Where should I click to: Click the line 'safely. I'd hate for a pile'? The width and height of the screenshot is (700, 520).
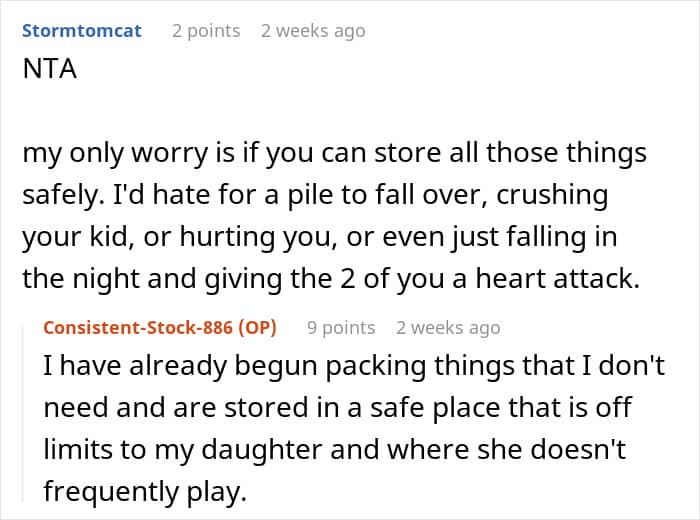click(x=314, y=195)
